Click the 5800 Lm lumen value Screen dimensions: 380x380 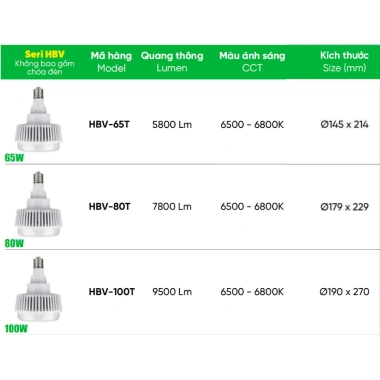coord(172,125)
